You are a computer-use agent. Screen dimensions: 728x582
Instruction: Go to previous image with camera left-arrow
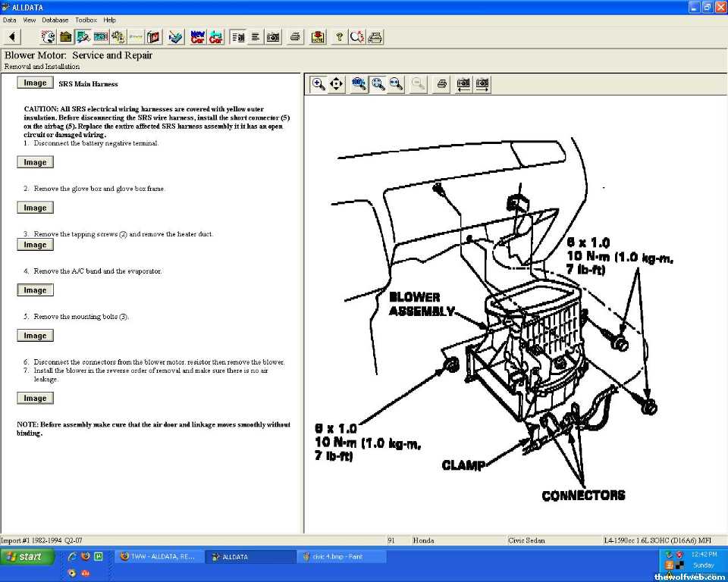[x=463, y=84]
